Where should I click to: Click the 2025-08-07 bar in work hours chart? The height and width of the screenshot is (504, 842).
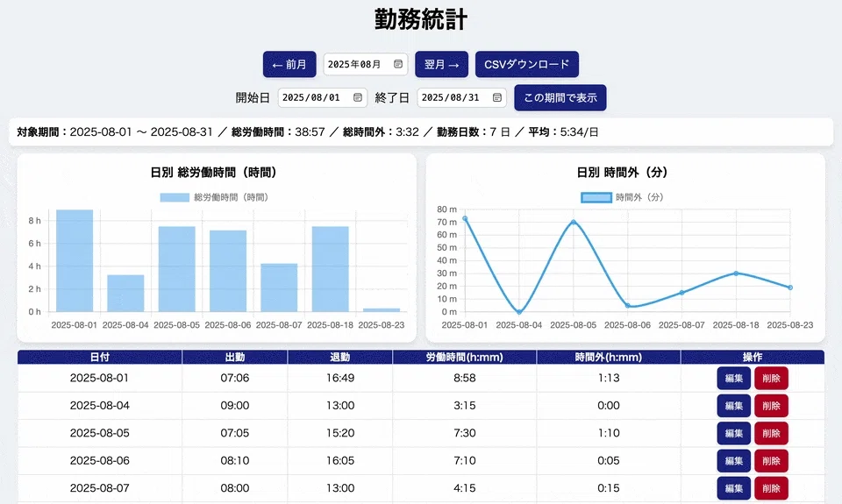point(279,287)
